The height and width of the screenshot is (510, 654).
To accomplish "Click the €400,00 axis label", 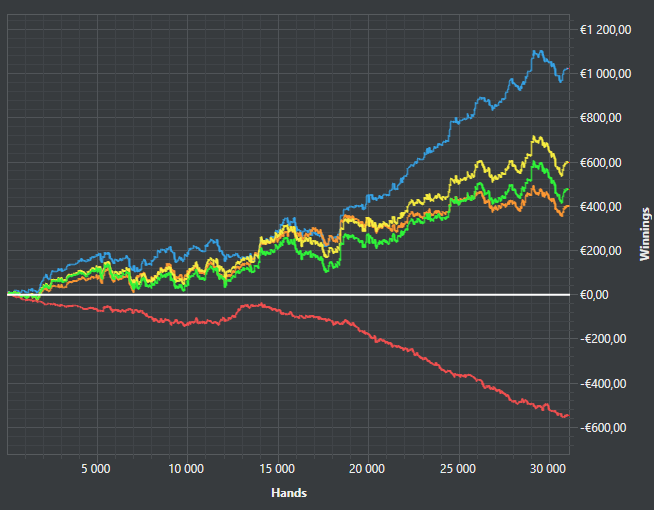I will point(601,206).
